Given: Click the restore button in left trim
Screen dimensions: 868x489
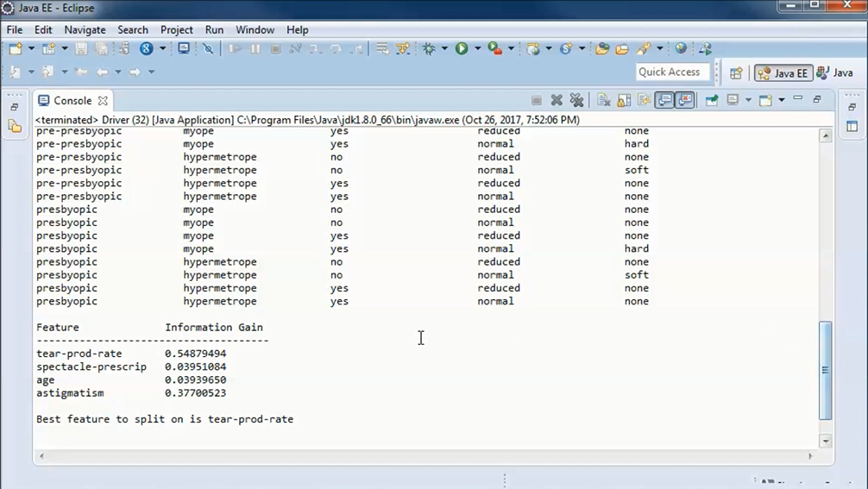Looking at the screenshot, I should [15, 107].
